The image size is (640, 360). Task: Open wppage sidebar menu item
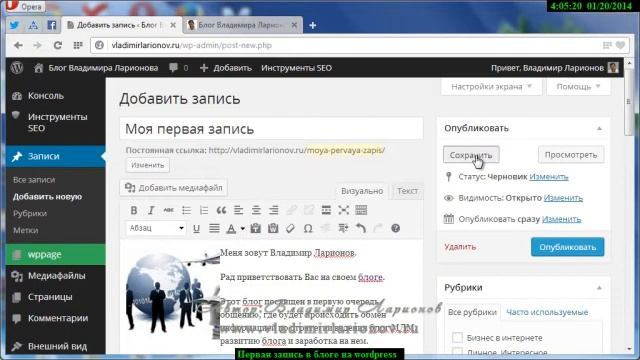(56, 254)
